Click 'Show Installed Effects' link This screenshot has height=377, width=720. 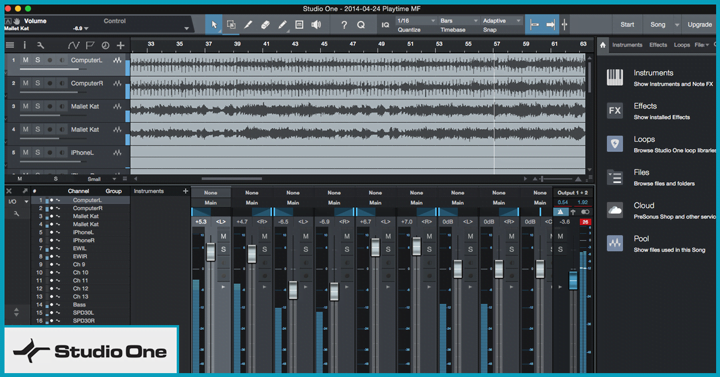coord(662,118)
